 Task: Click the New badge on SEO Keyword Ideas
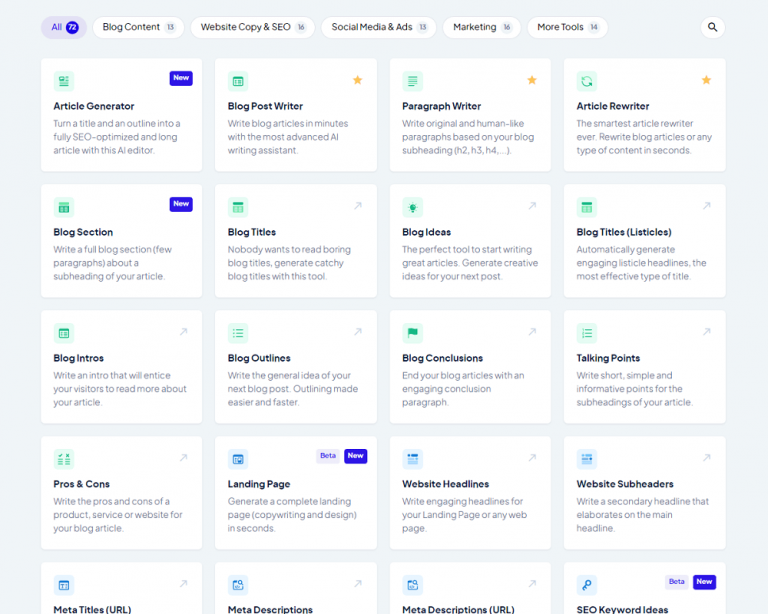(x=704, y=582)
